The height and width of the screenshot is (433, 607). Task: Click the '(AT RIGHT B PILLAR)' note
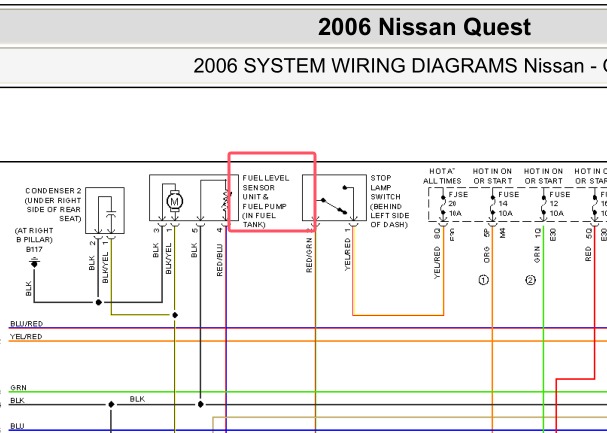(34, 235)
